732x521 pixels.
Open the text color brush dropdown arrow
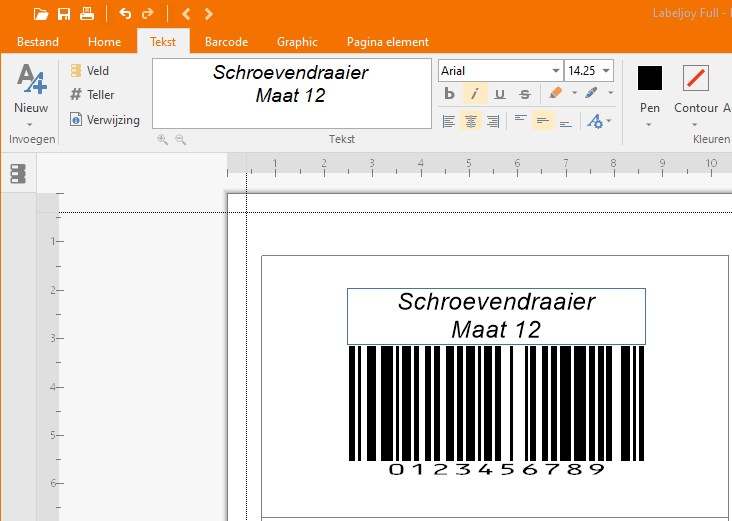(x=610, y=93)
